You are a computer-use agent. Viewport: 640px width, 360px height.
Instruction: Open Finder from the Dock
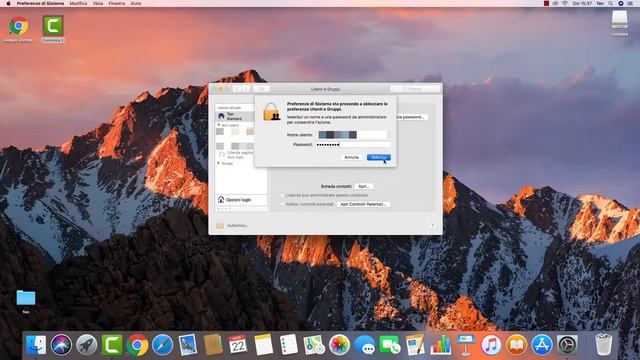(x=36, y=345)
